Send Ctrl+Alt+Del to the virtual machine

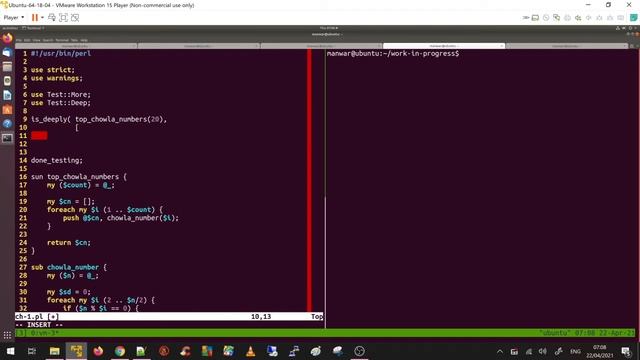click(52, 18)
